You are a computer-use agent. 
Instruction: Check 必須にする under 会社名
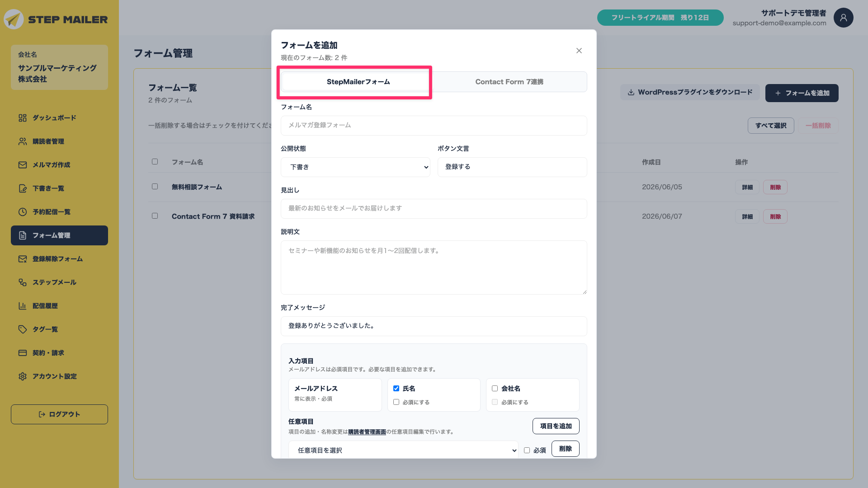coord(495,402)
